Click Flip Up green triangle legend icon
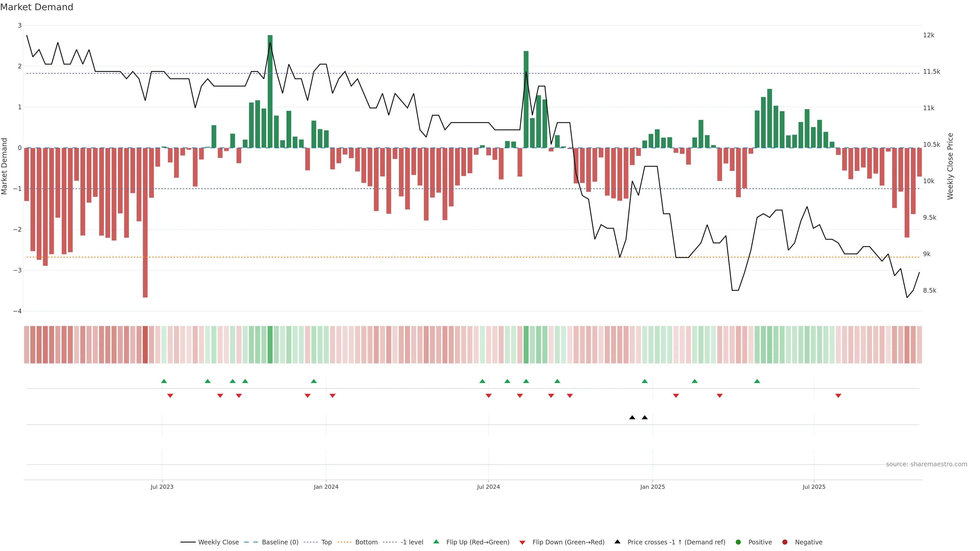 click(x=436, y=542)
